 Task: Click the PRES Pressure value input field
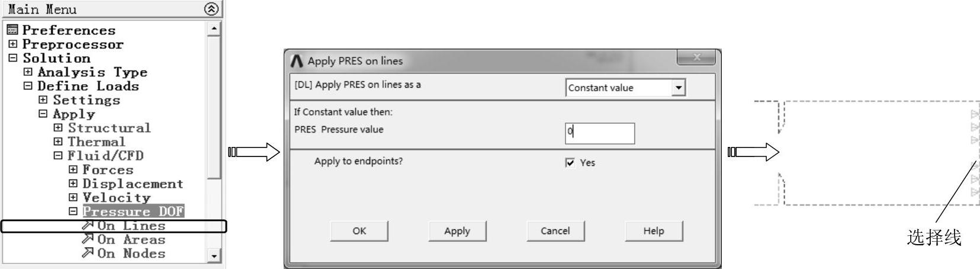tap(600, 133)
